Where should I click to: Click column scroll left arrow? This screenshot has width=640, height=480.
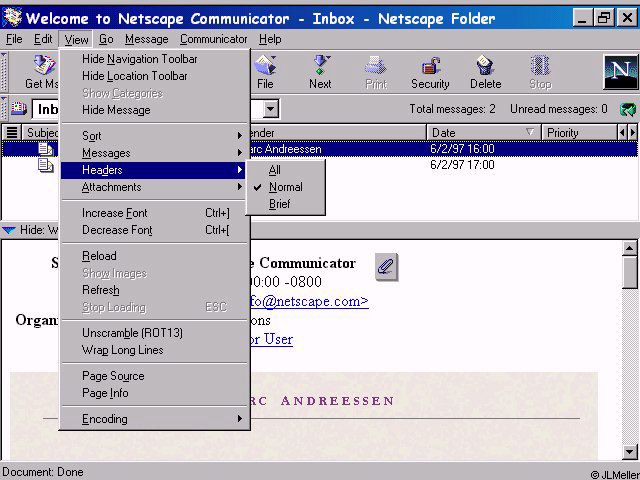click(622, 133)
